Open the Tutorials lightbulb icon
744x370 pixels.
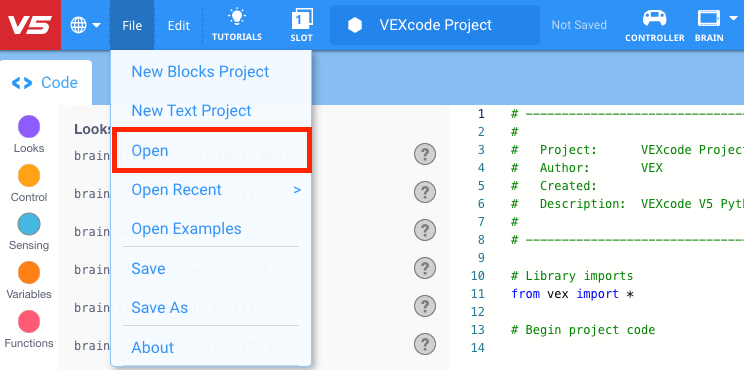(236, 17)
